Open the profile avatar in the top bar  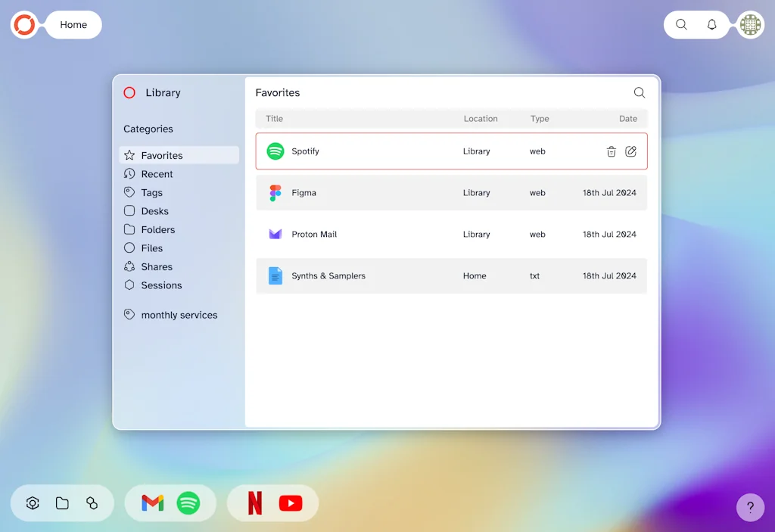749,24
